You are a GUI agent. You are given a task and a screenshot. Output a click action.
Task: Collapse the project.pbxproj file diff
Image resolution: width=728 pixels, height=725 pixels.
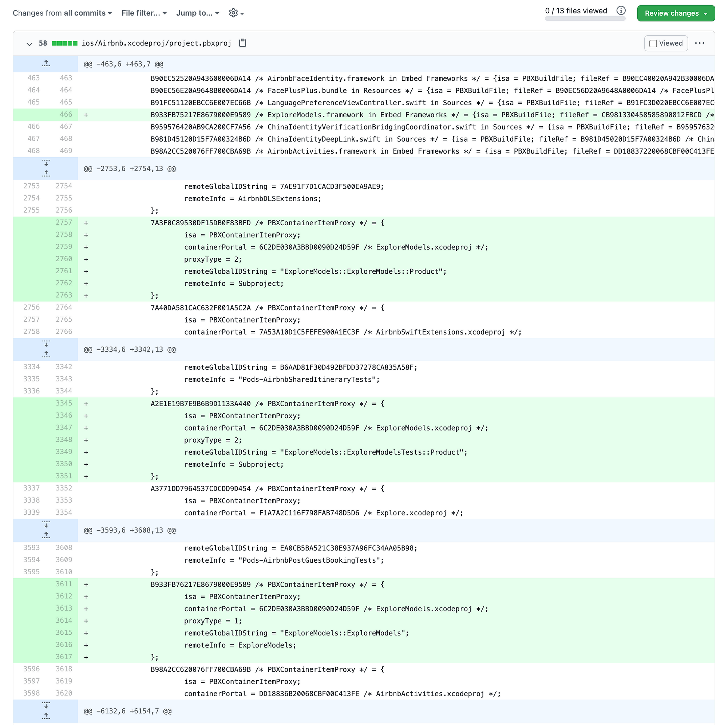point(29,44)
